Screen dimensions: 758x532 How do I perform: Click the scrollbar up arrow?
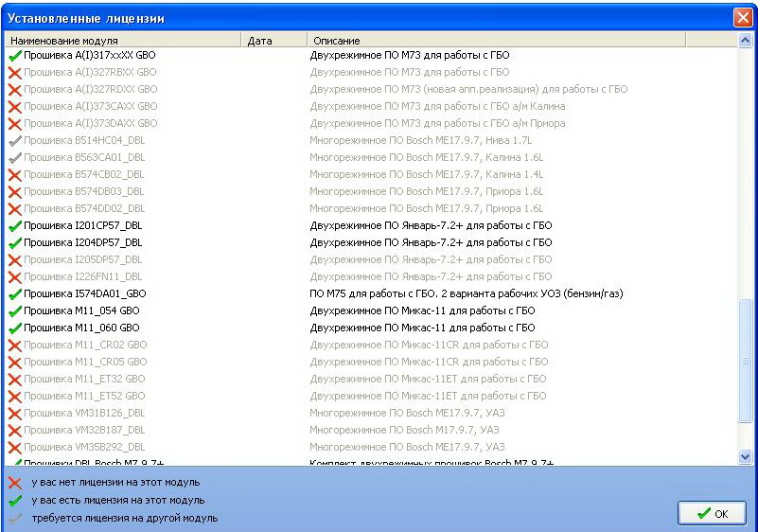745,40
